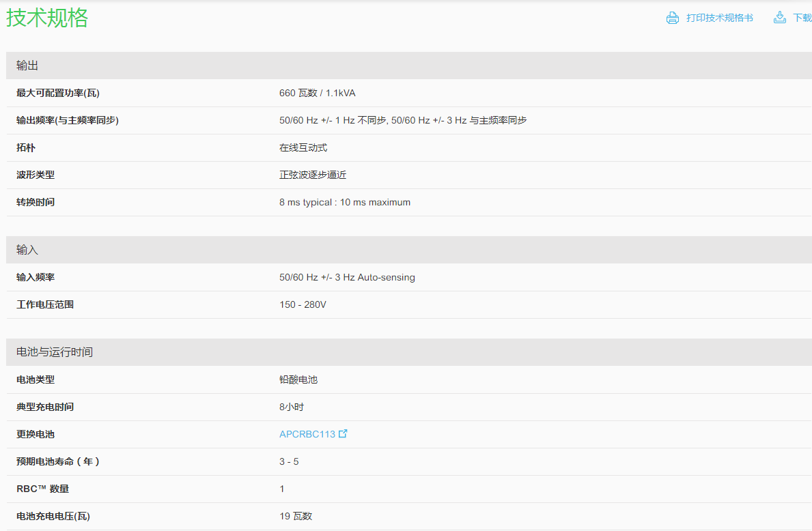Click the 正弦波逐步逼近 waveform value

[x=313, y=175]
